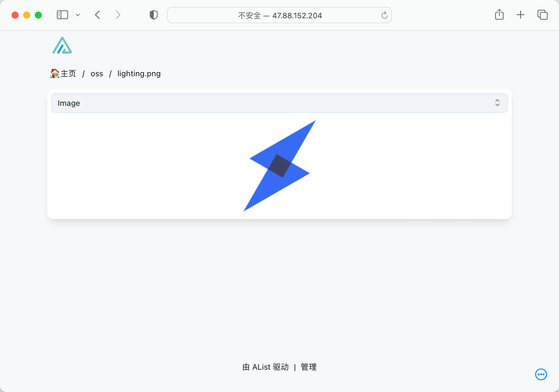Go back with the left arrow
Viewport: 559px width, 392px height.
(x=98, y=15)
